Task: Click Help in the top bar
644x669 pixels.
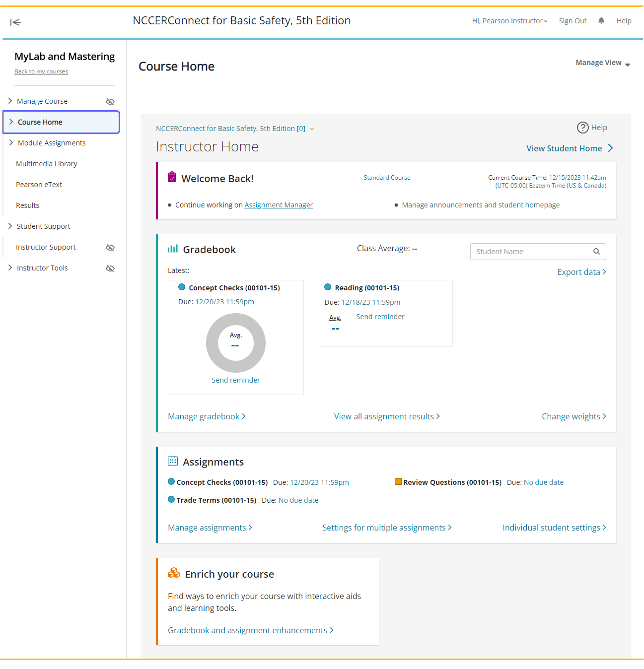Action: [x=624, y=21]
